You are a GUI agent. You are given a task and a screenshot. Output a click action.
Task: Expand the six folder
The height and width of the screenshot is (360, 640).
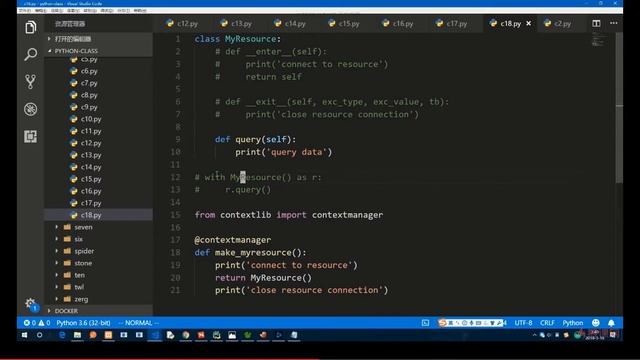[x=79, y=239]
